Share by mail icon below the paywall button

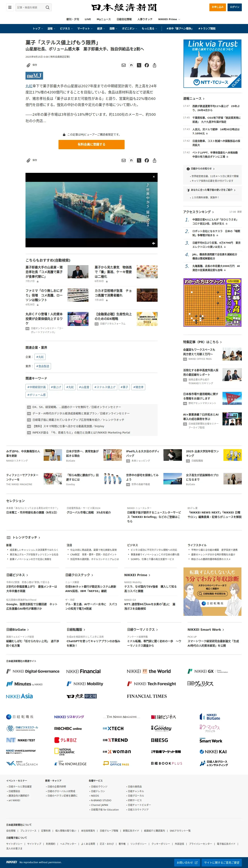123,160
